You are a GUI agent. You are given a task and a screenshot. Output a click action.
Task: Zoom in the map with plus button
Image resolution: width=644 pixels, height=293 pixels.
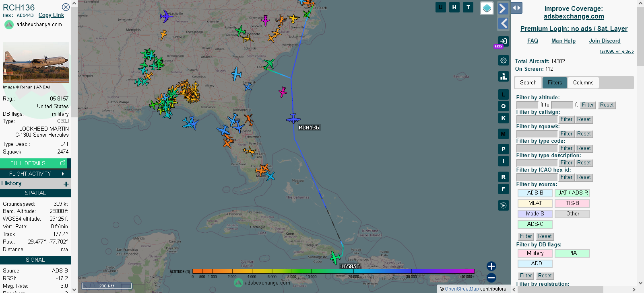pos(491,266)
